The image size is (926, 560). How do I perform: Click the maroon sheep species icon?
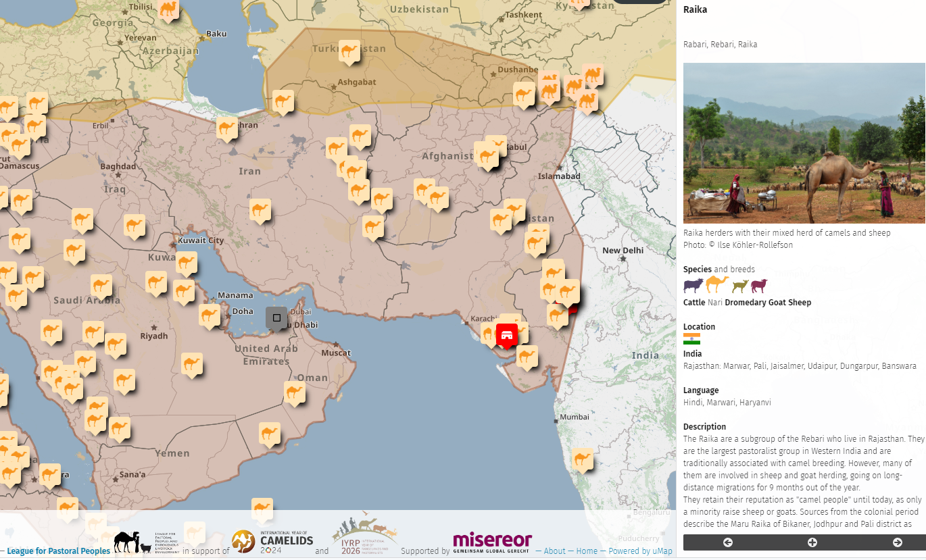click(x=759, y=285)
